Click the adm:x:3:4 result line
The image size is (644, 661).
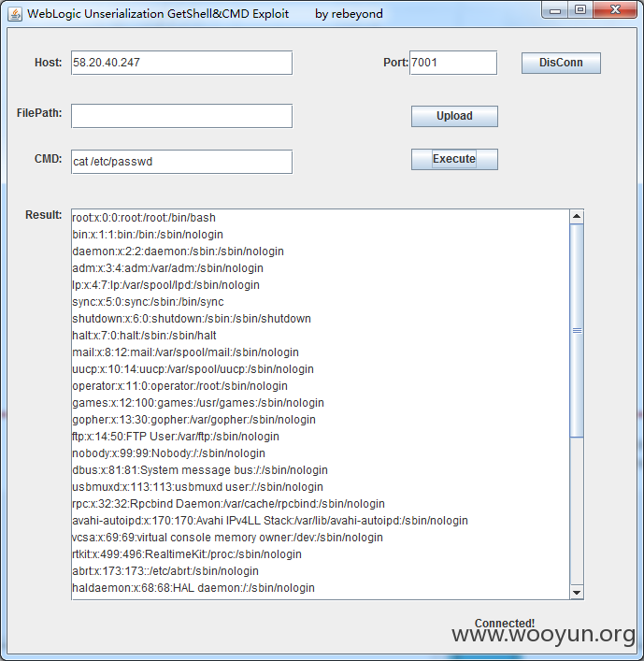[167, 268]
